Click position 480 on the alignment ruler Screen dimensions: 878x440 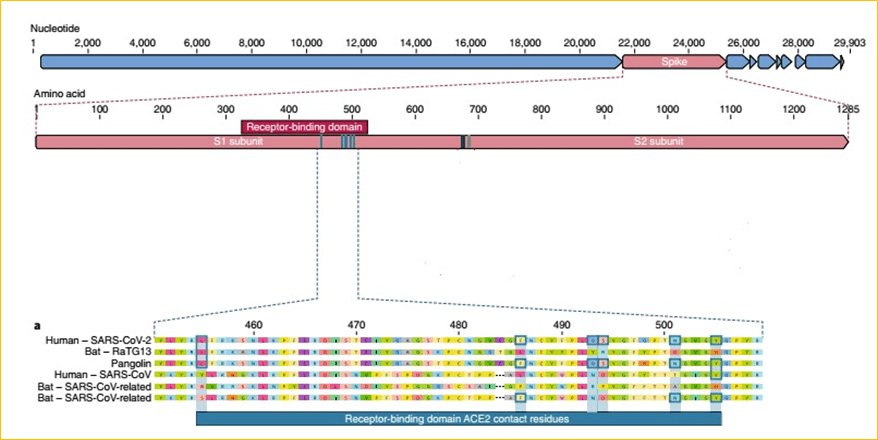458,326
